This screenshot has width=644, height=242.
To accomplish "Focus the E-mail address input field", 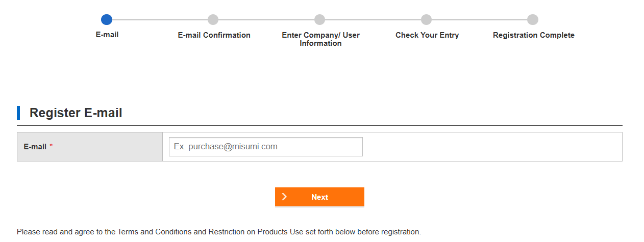I will point(265,147).
